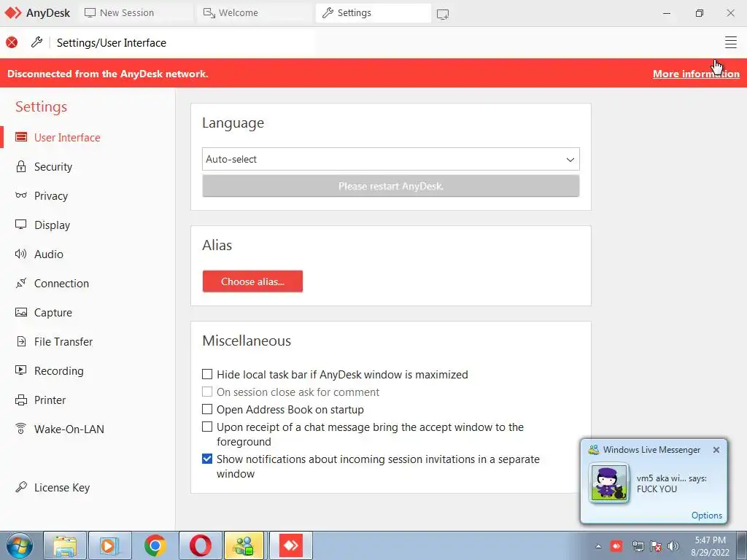Open the Recording settings section

(x=58, y=370)
